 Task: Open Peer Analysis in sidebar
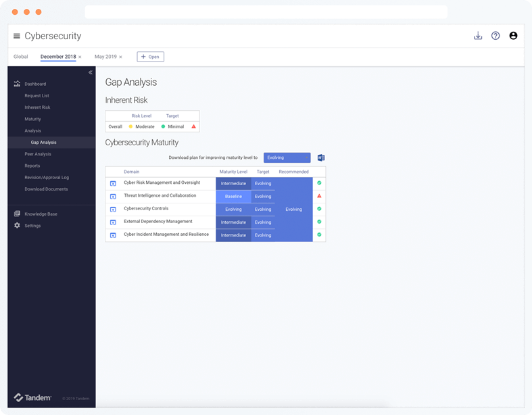pyautogui.click(x=38, y=154)
